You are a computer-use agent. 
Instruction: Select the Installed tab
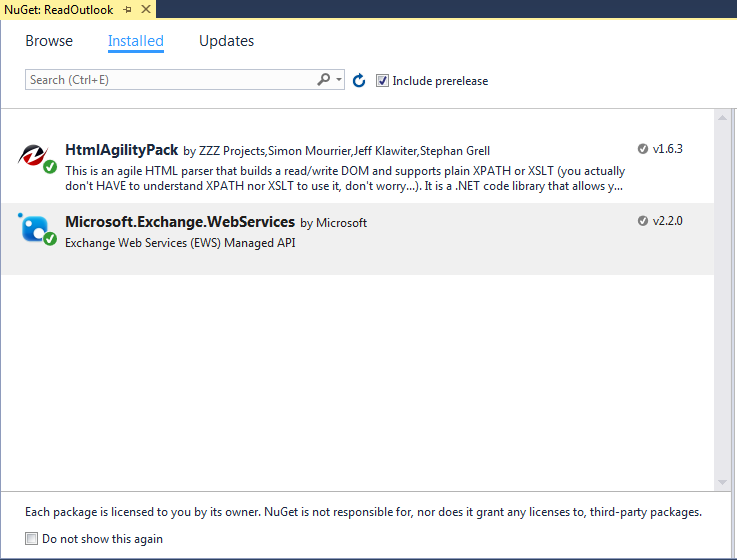point(136,41)
